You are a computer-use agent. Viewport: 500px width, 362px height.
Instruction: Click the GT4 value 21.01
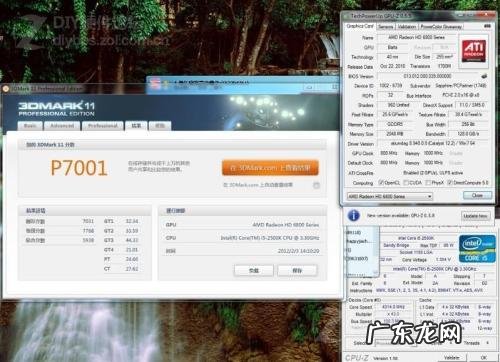tap(132, 250)
